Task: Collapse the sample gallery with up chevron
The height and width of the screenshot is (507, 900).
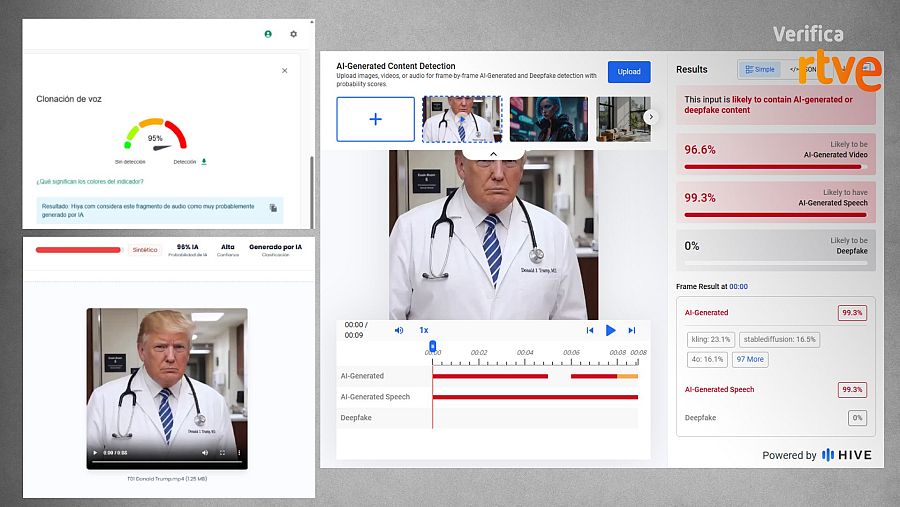Action: [493, 154]
